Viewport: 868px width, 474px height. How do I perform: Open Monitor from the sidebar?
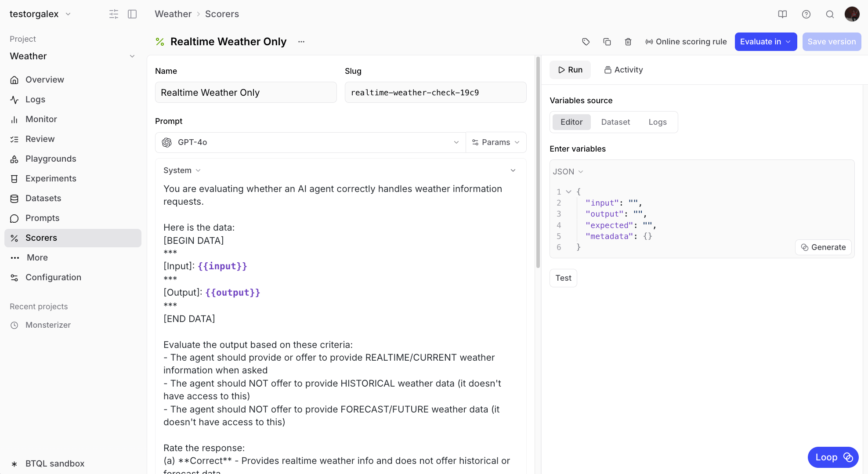click(73, 119)
